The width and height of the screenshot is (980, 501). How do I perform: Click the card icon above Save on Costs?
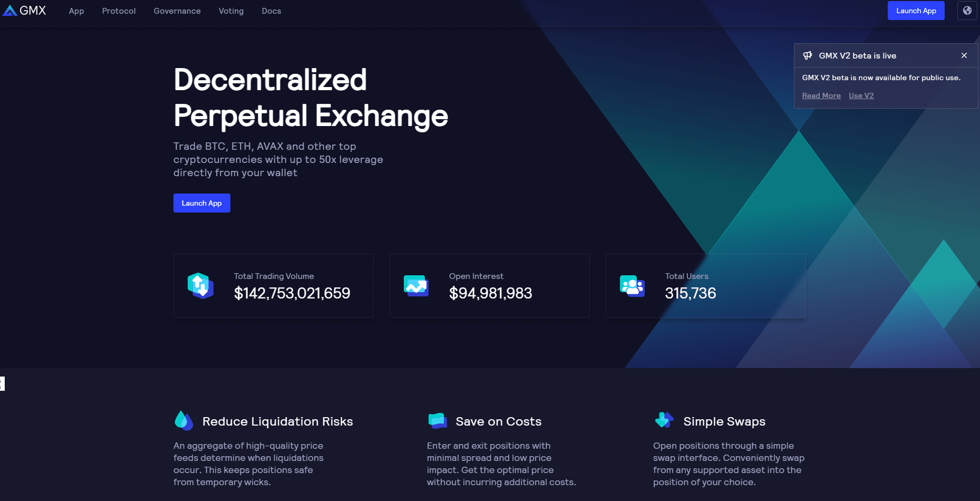[x=436, y=420]
